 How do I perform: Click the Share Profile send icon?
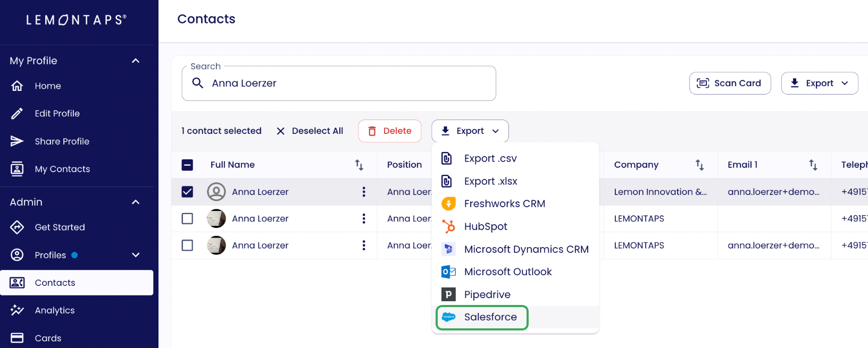tap(17, 141)
